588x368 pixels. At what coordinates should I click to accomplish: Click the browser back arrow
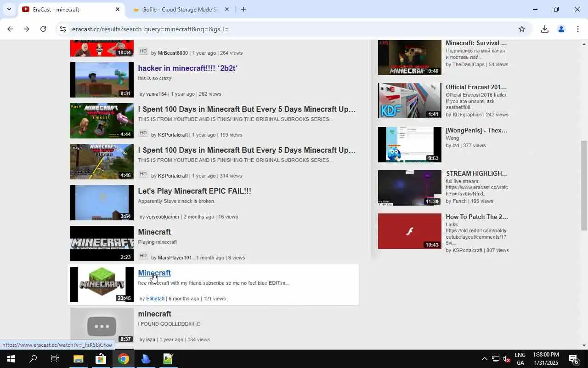tap(10, 29)
